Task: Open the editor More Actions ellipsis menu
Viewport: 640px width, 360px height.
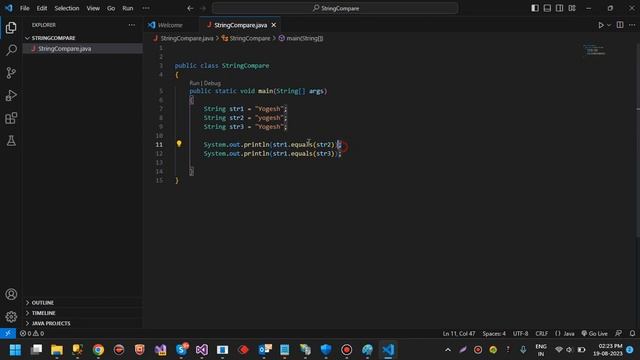Action: pyautogui.click(x=632, y=25)
